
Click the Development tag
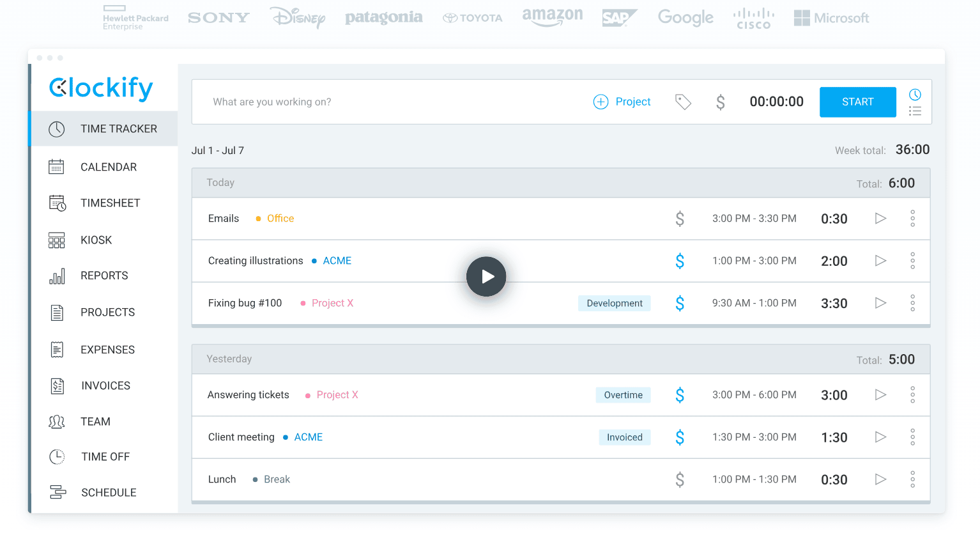tap(615, 303)
